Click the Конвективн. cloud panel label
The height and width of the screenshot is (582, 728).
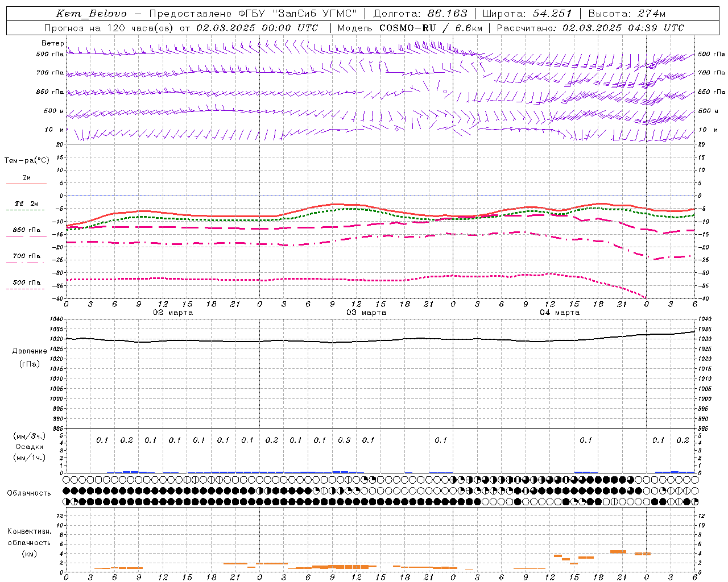(x=29, y=531)
